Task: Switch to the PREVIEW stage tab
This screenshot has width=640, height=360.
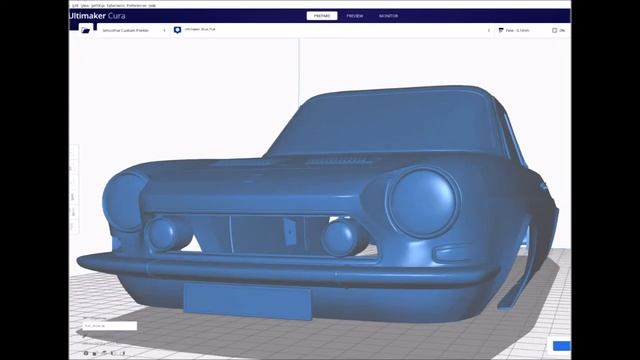Action: 355,16
